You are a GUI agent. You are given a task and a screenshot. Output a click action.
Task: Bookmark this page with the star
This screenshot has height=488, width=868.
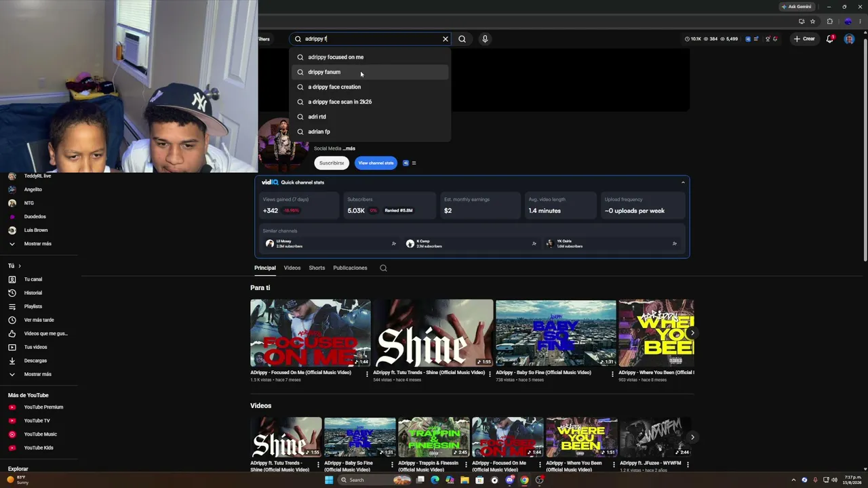(812, 21)
